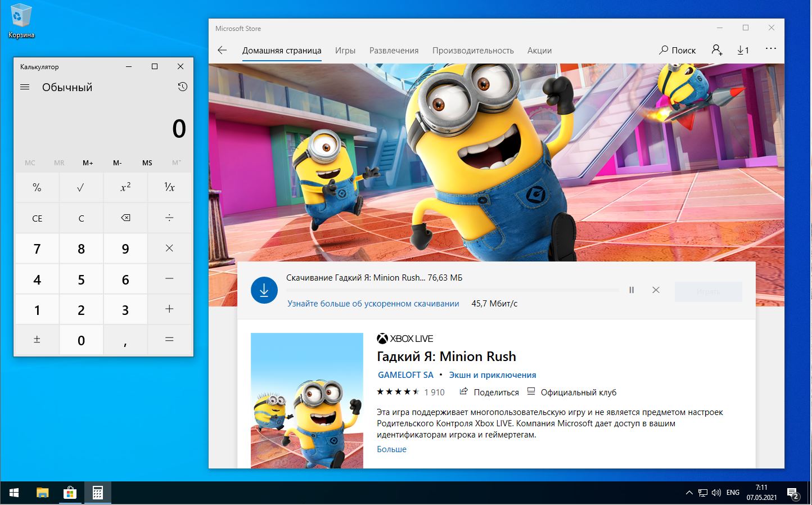Open Узнайте больше об ускоренном скачивании link
Viewport: 812px width, 505px height.
coord(373,303)
